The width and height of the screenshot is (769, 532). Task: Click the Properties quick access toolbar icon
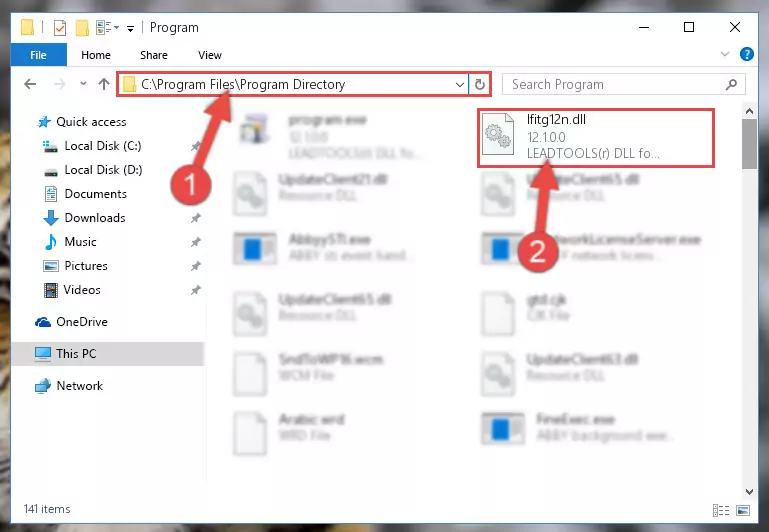click(60, 27)
